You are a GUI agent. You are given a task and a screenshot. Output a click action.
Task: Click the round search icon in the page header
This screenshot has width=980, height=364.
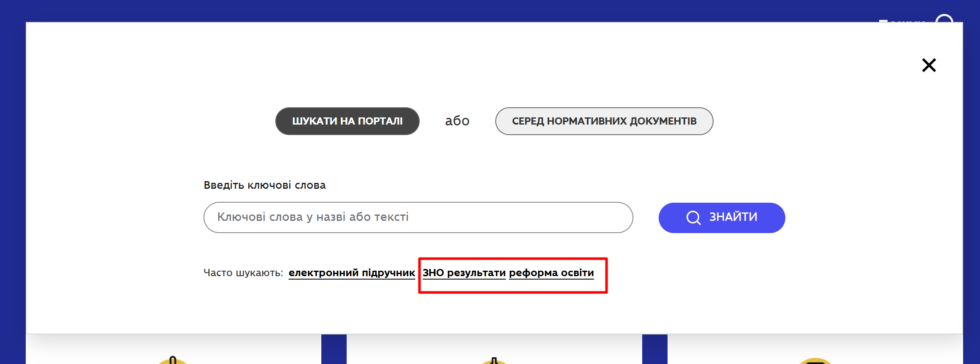pos(944,19)
